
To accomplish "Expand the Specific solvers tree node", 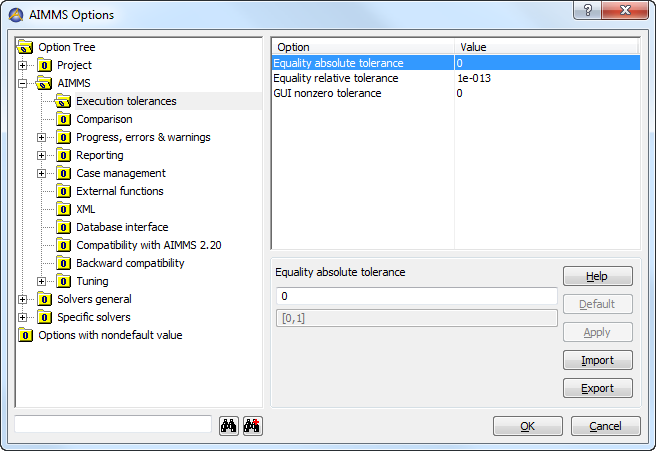I will click(23, 317).
